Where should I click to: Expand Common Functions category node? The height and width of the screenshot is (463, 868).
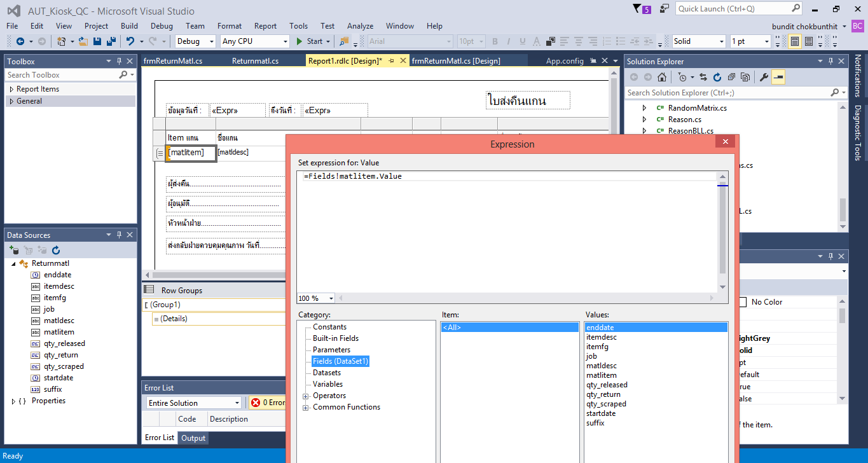[x=306, y=407]
